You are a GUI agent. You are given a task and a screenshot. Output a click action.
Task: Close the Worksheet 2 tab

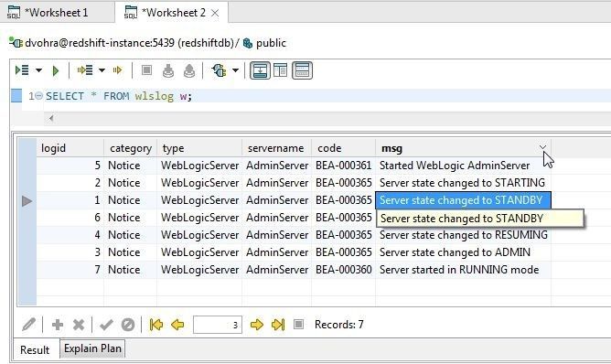[215, 13]
